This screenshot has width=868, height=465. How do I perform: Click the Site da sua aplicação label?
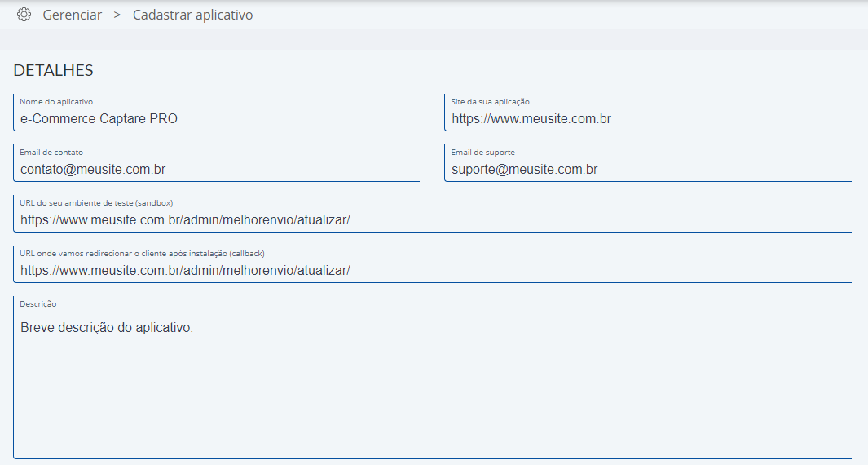(490, 102)
